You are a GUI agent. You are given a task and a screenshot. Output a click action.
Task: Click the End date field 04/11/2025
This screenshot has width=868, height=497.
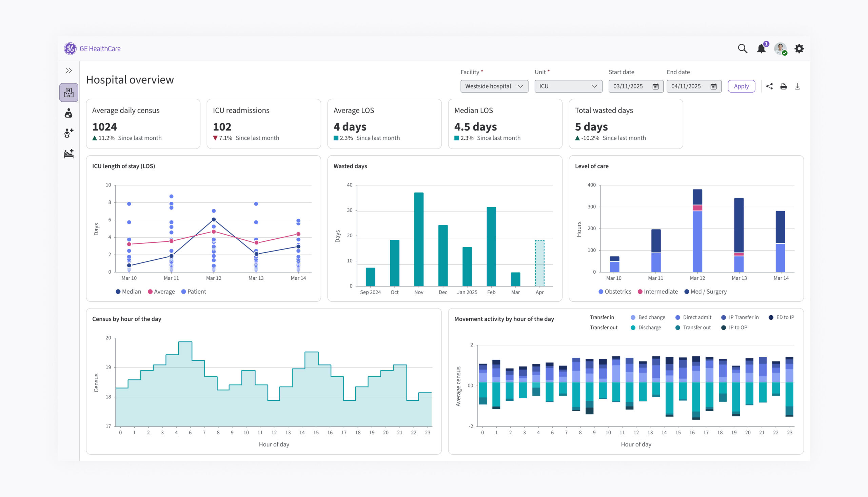[x=694, y=86]
